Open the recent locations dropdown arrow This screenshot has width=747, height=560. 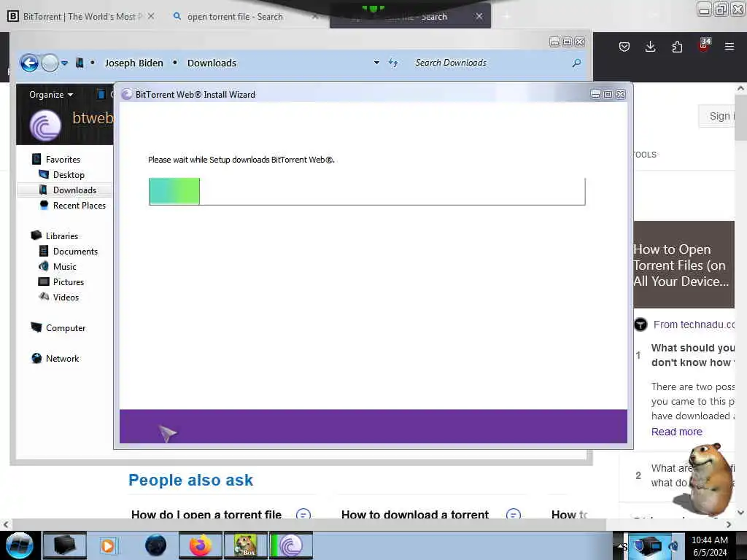pyautogui.click(x=64, y=63)
